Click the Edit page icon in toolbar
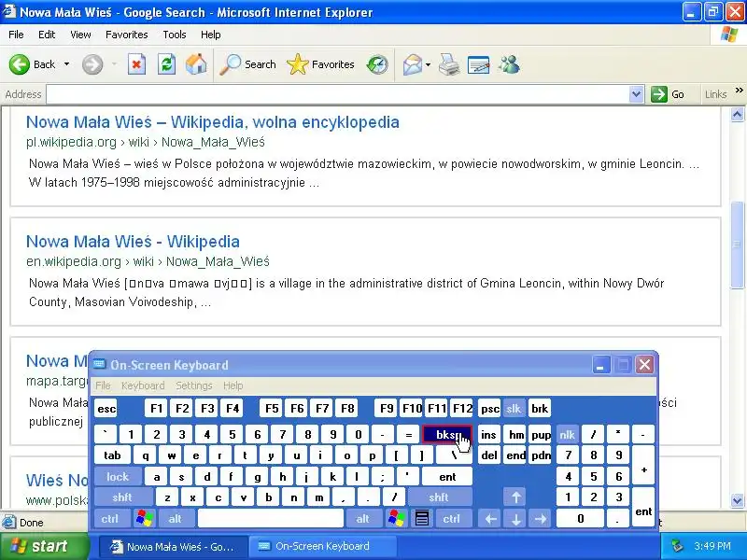Image resolution: width=747 pixels, height=560 pixels. [479, 64]
